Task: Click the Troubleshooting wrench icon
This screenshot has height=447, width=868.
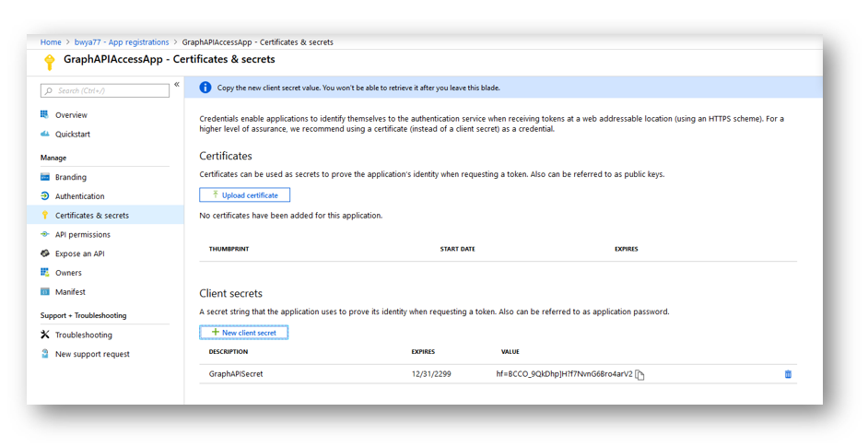Action: (x=45, y=335)
